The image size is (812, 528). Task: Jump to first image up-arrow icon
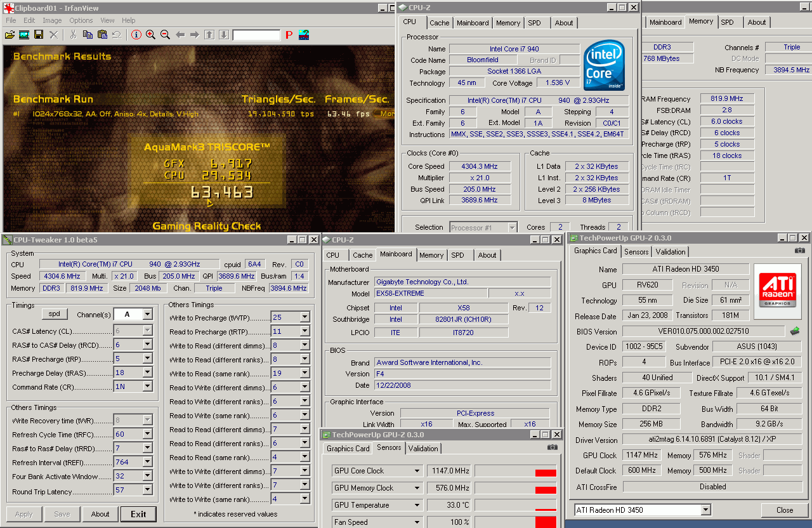point(209,35)
